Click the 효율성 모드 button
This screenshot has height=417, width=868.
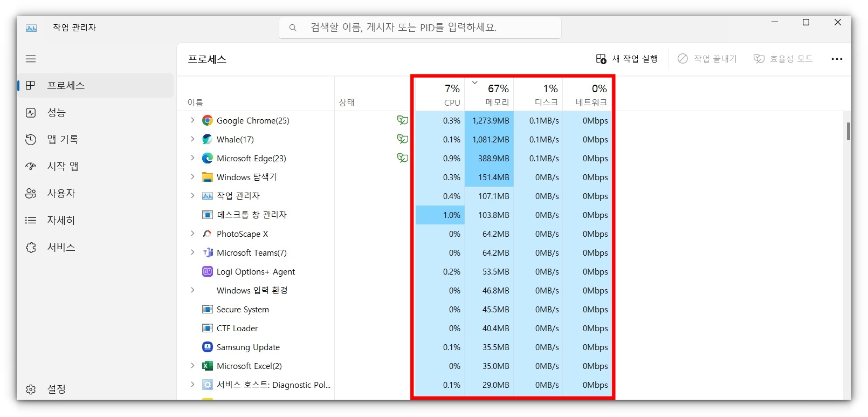click(x=783, y=59)
